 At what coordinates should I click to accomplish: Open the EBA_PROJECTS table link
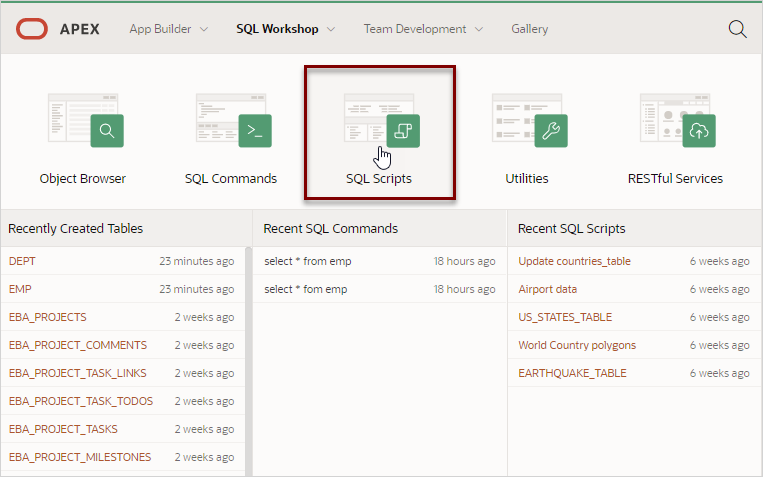[x=47, y=317]
